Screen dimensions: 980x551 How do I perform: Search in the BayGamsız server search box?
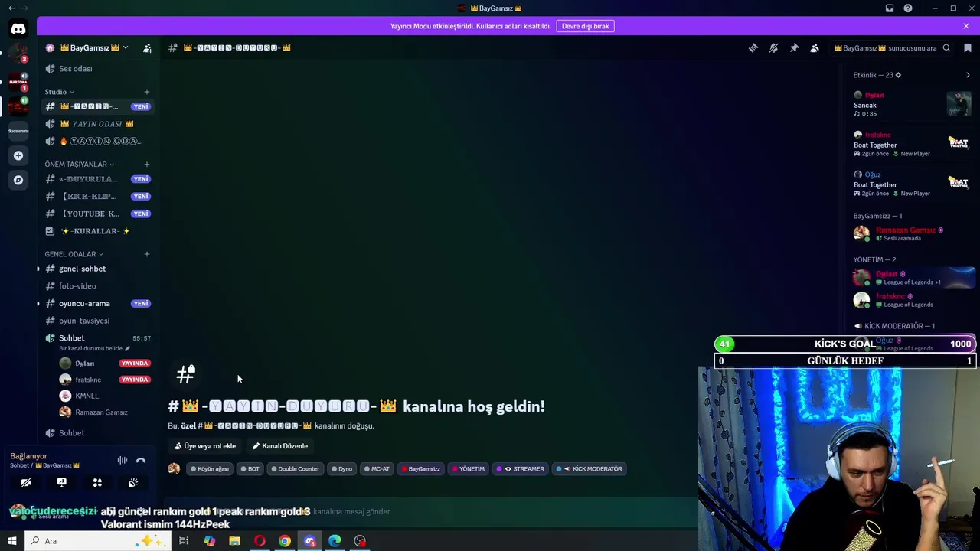(892, 48)
